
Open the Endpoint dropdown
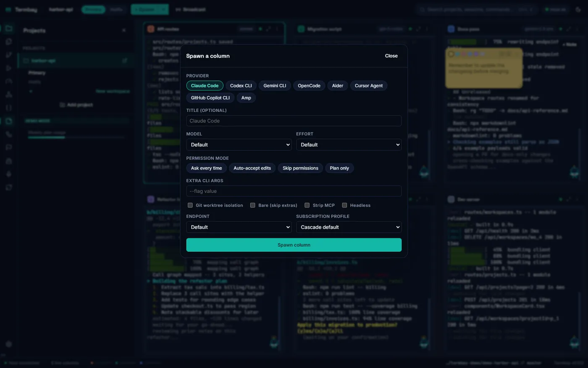click(x=239, y=227)
